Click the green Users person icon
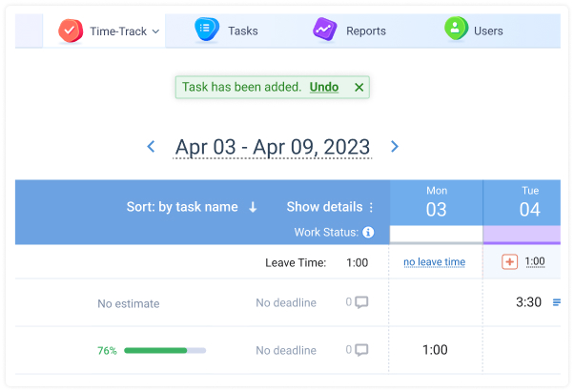 (x=456, y=29)
